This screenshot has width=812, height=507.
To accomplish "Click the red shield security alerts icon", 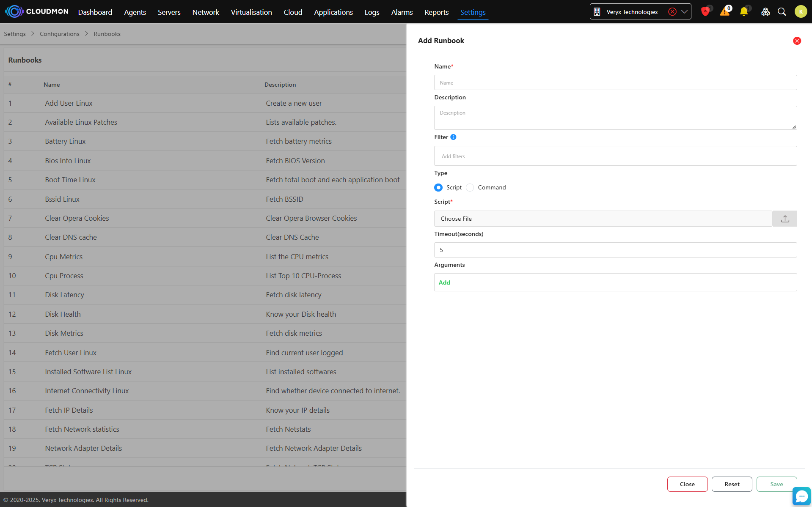I will (705, 12).
